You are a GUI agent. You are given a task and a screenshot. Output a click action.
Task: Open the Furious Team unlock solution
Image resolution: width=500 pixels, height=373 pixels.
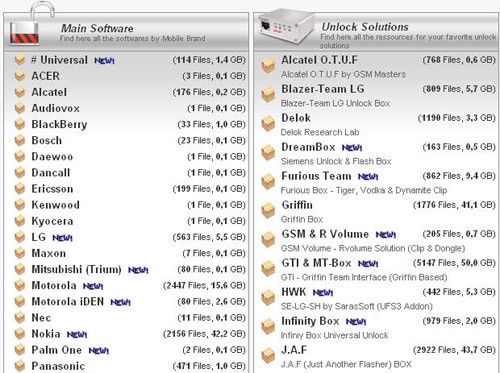tap(316, 176)
